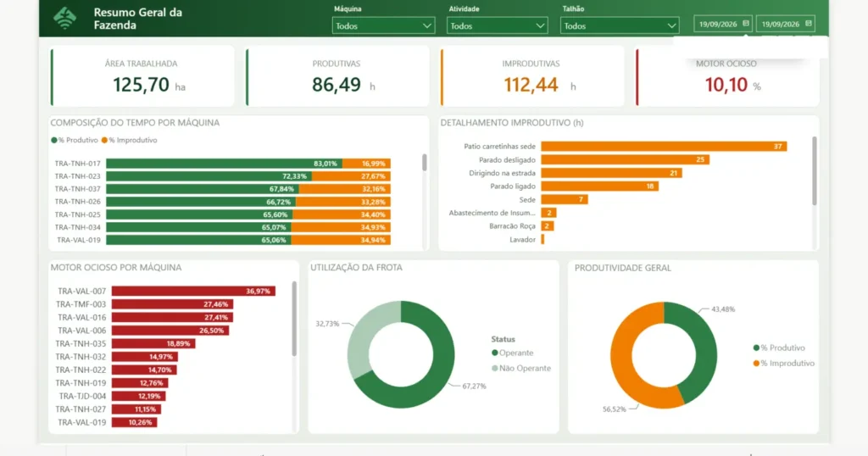This screenshot has width=868, height=456.
Task: Open calendar icon of end date
Action: 808,23
